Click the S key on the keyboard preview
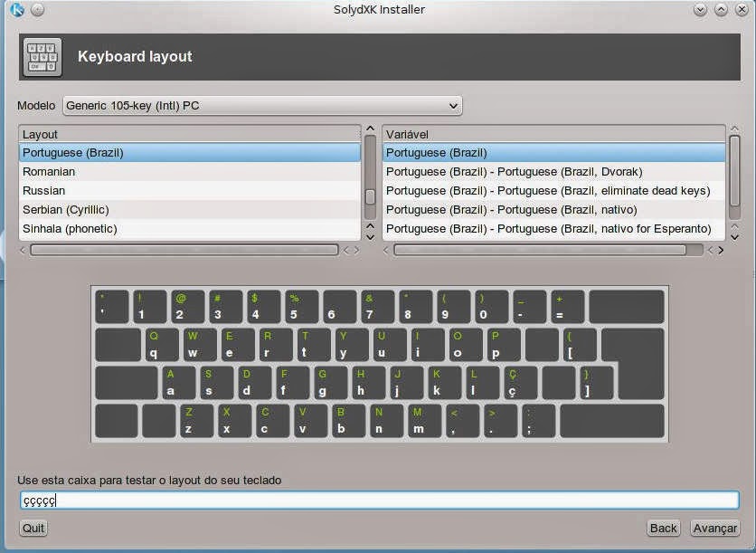The image size is (756, 553). (217, 383)
